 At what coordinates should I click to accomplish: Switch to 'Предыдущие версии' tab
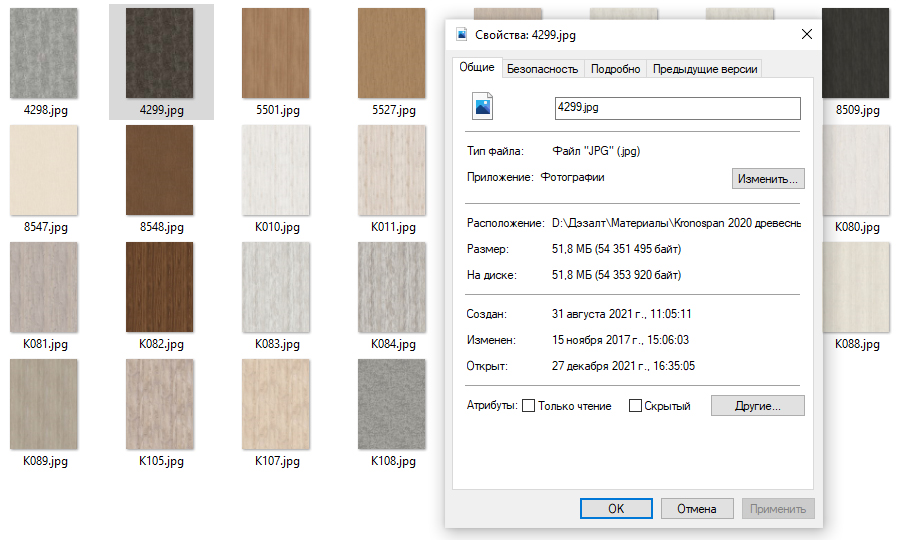click(x=705, y=69)
